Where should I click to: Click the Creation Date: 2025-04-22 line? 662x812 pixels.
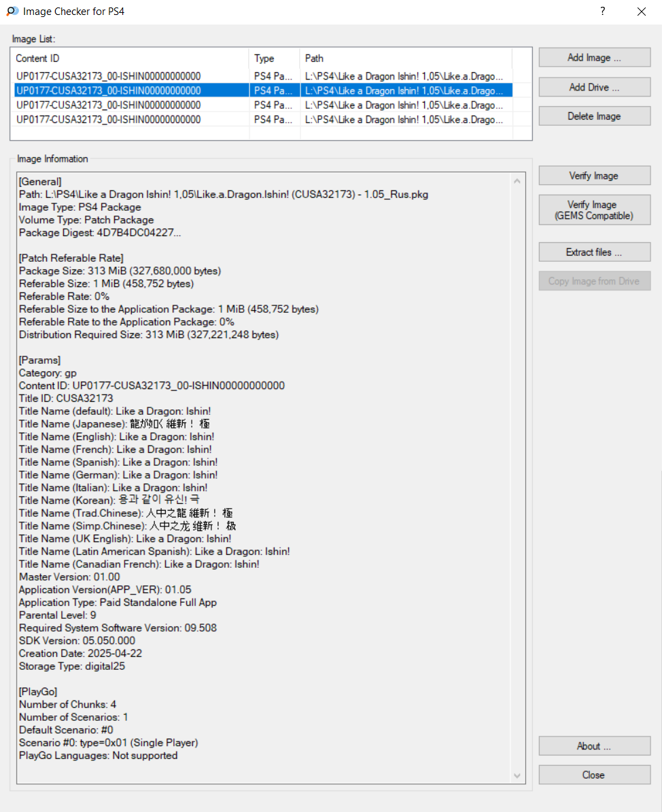[80, 654]
